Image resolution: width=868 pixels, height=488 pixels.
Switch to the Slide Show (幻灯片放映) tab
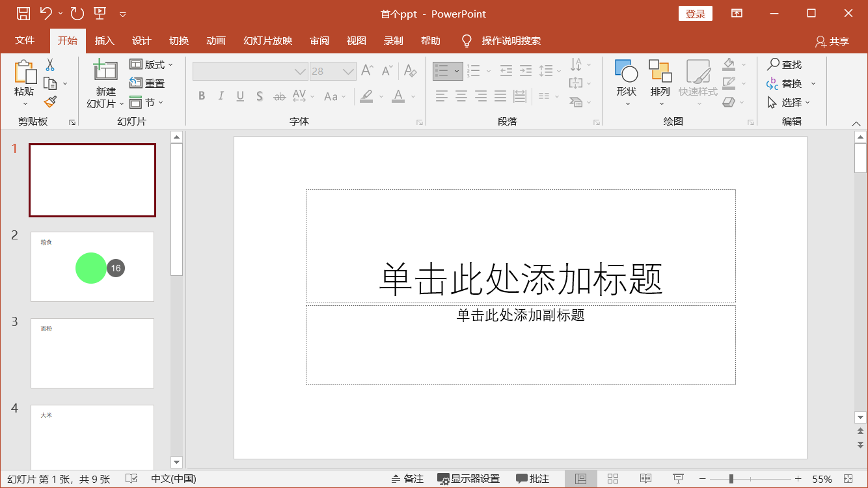[x=267, y=40]
